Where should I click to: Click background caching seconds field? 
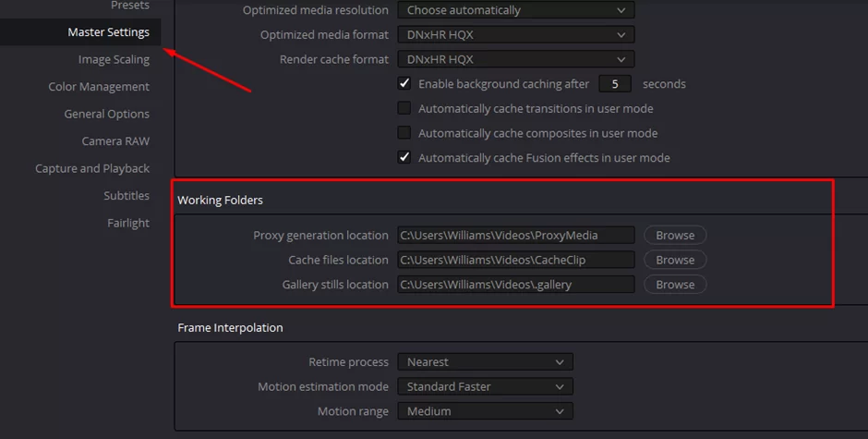tap(614, 84)
